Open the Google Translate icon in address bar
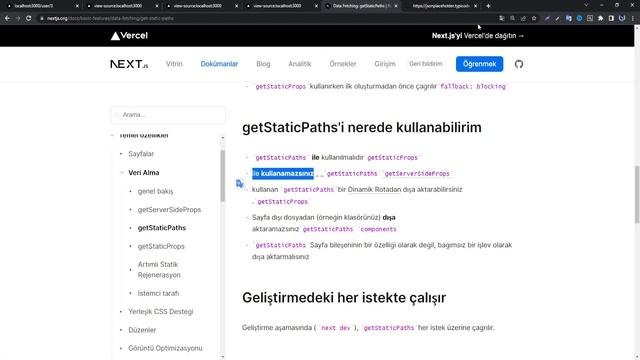Image resolution: width=640 pixels, height=360 pixels. pyautogui.click(x=502, y=18)
